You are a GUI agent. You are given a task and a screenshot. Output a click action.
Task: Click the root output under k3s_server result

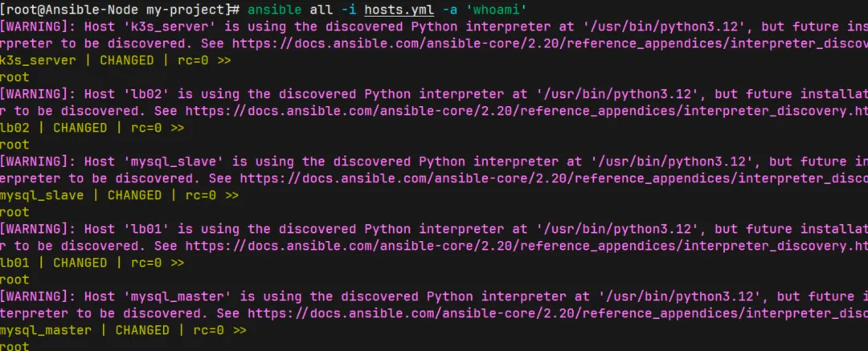(14, 78)
